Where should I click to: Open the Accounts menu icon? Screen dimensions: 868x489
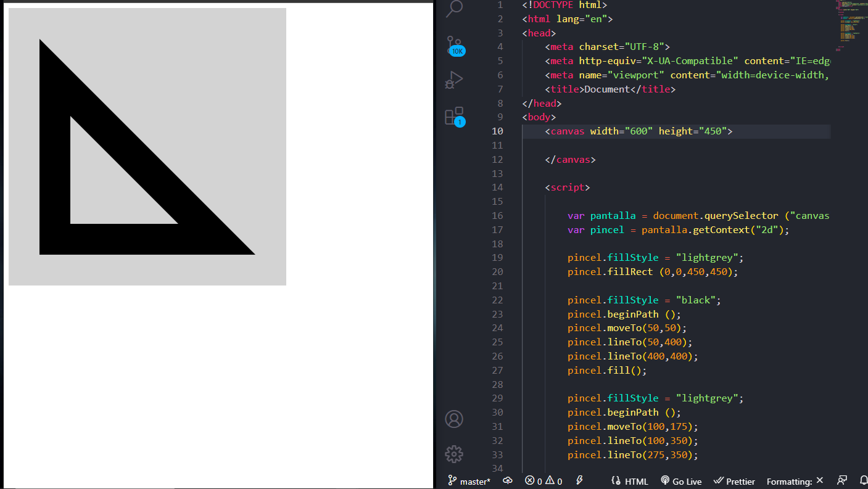454,419
